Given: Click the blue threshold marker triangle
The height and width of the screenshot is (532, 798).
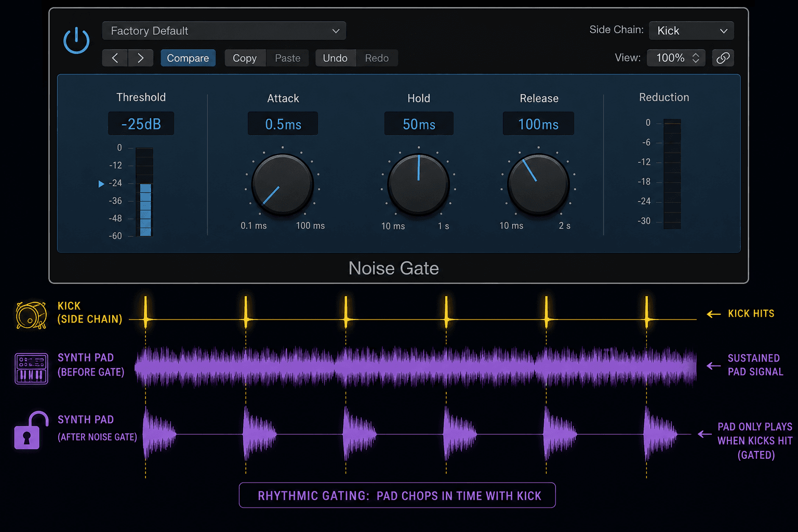Looking at the screenshot, I should click(101, 183).
